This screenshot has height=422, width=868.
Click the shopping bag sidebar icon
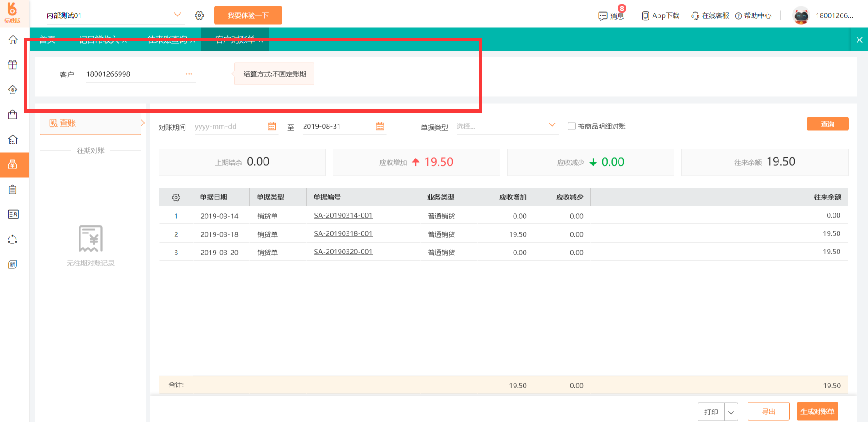coord(13,114)
